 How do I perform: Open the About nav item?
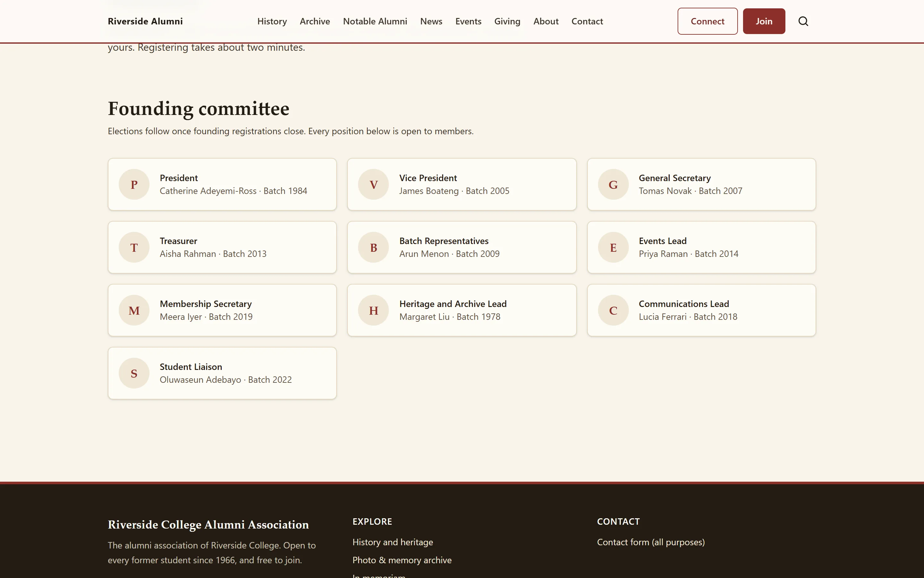pyautogui.click(x=546, y=22)
